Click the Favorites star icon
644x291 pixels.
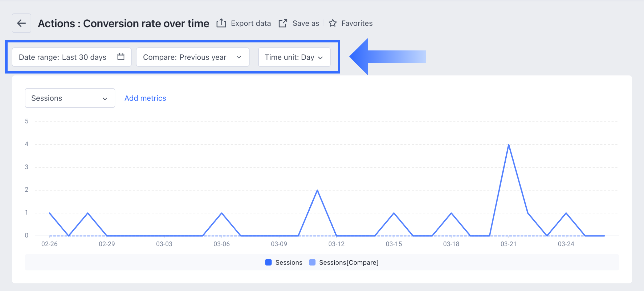pos(333,23)
